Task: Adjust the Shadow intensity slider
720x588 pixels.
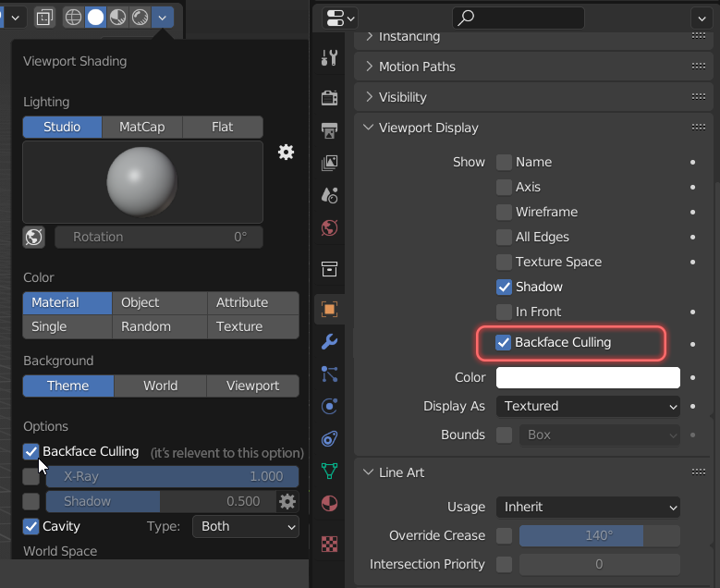Action: click(x=161, y=501)
